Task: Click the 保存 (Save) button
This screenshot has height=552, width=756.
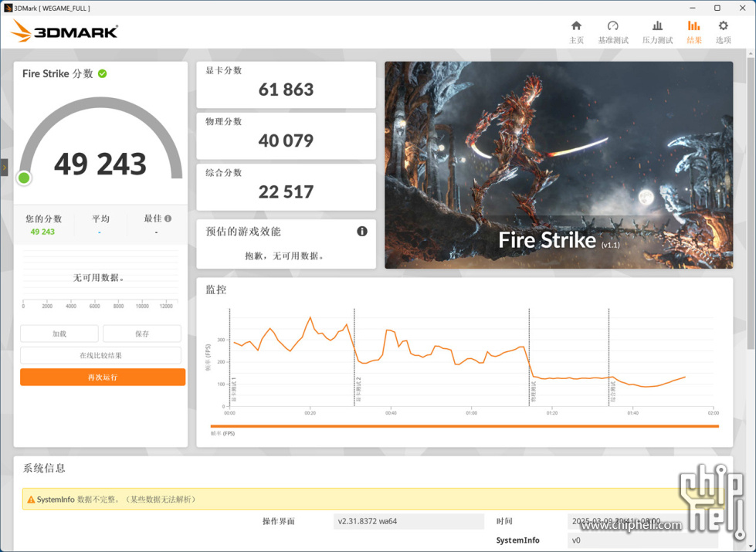Action: tap(142, 334)
